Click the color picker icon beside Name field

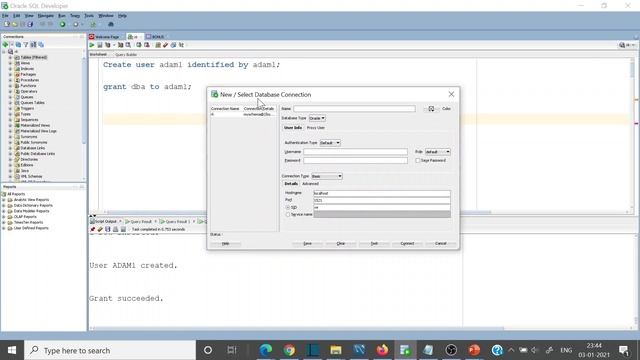431,109
